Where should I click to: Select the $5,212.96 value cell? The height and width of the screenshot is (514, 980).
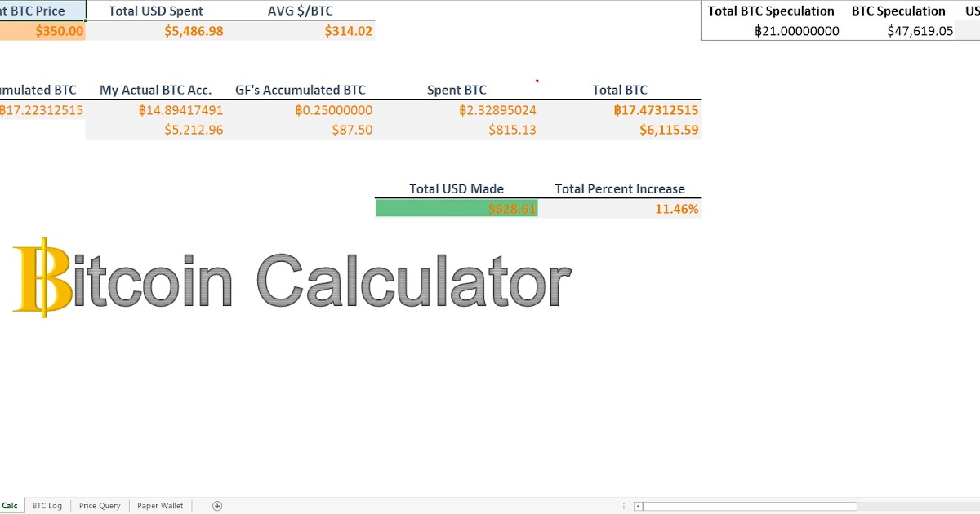pos(155,130)
